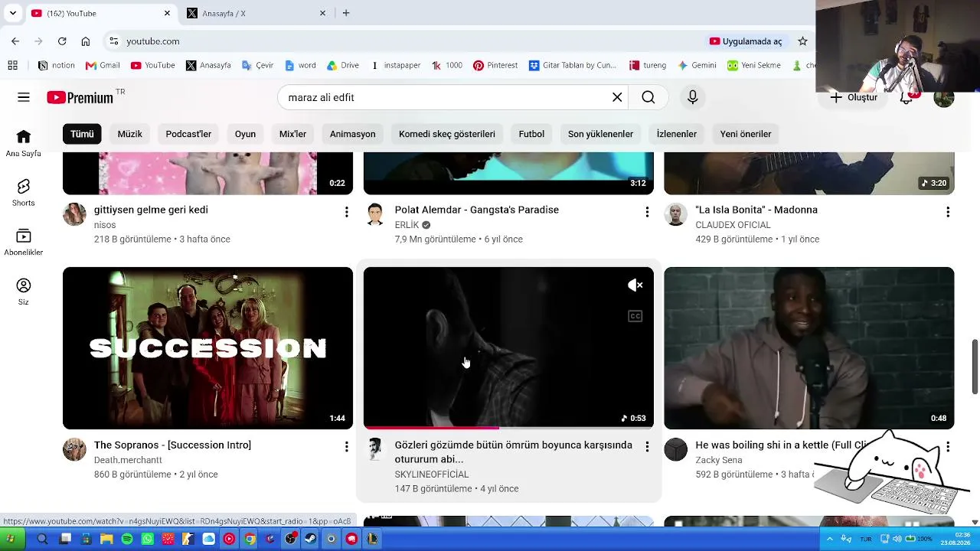Play the Succession thumbnail video

[207, 348]
